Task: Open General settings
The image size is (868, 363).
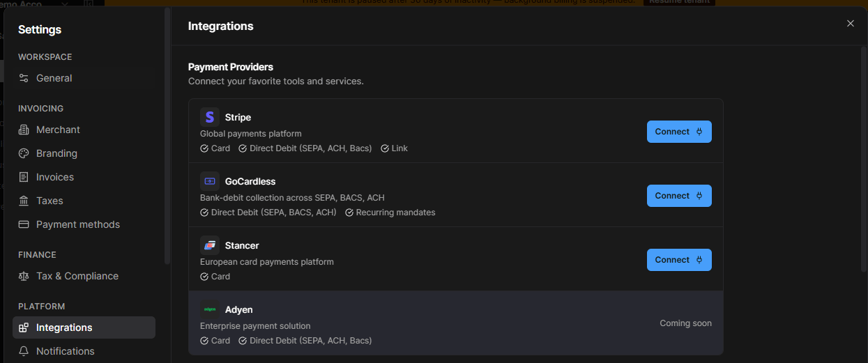Action: tap(84, 78)
